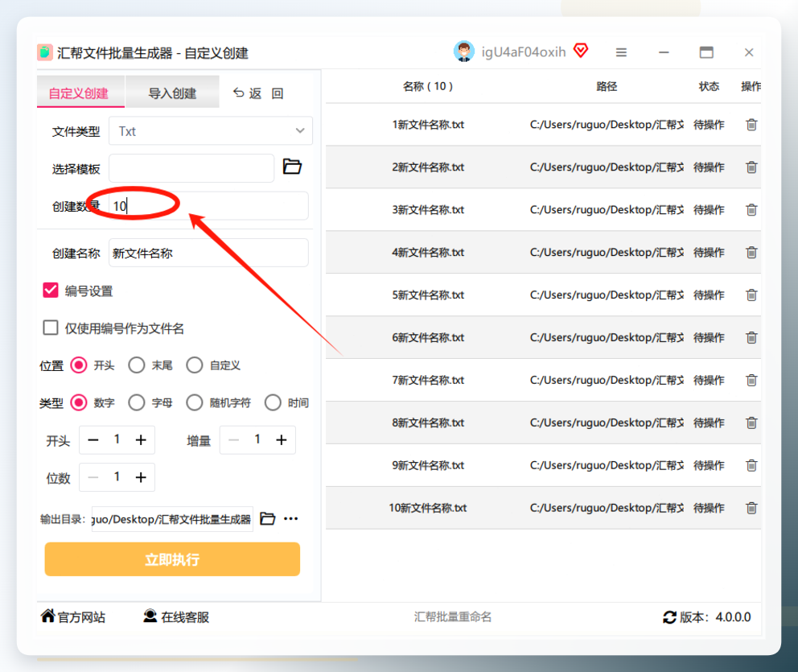
Task: Click the 返回 back button
Action: 257,93
